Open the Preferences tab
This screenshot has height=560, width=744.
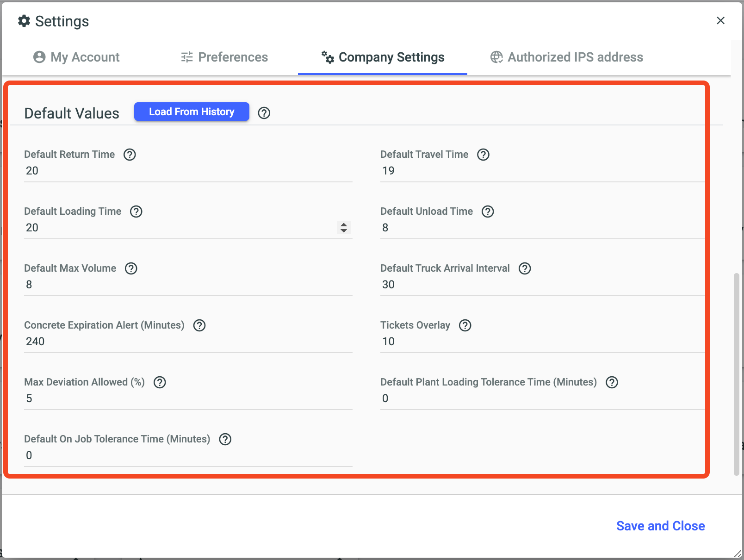click(224, 57)
